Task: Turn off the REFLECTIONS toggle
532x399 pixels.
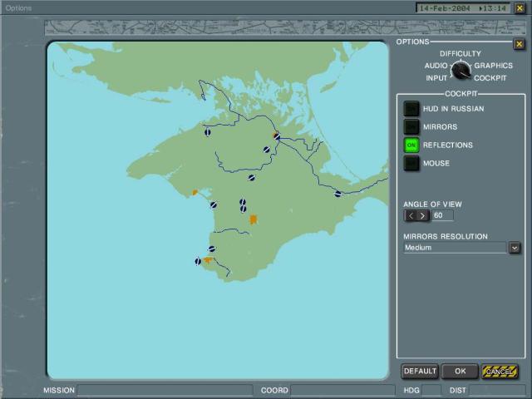Action: tap(411, 145)
